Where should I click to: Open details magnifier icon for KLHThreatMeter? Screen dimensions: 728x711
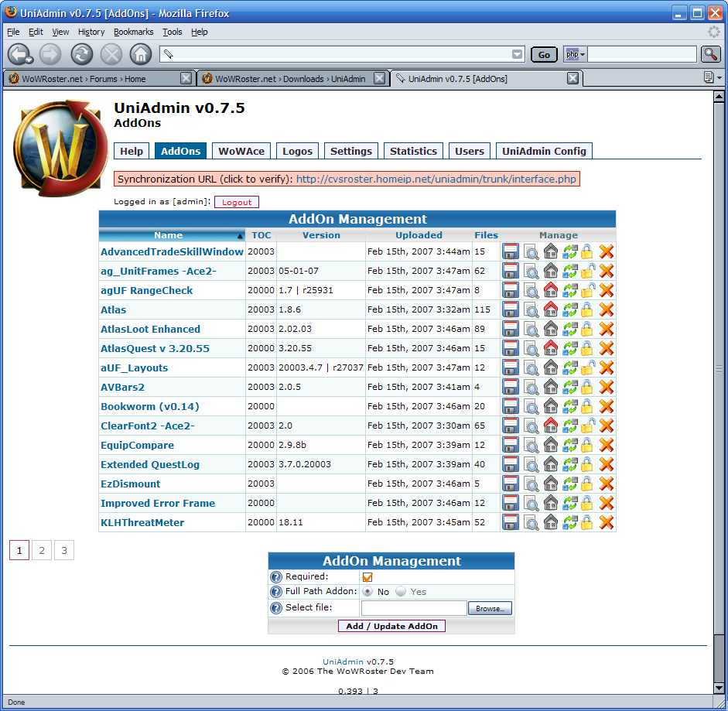pyautogui.click(x=531, y=522)
